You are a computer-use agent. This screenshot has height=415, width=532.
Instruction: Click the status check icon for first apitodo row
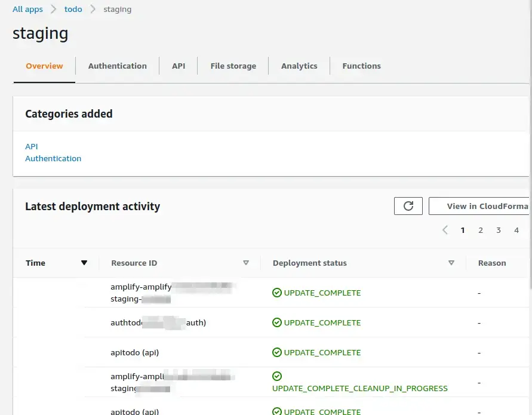277,352
